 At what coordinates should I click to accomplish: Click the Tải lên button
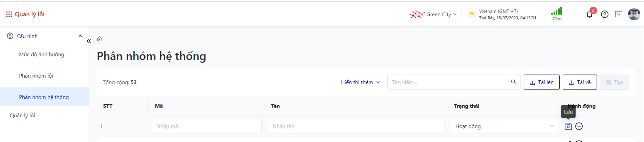click(541, 82)
